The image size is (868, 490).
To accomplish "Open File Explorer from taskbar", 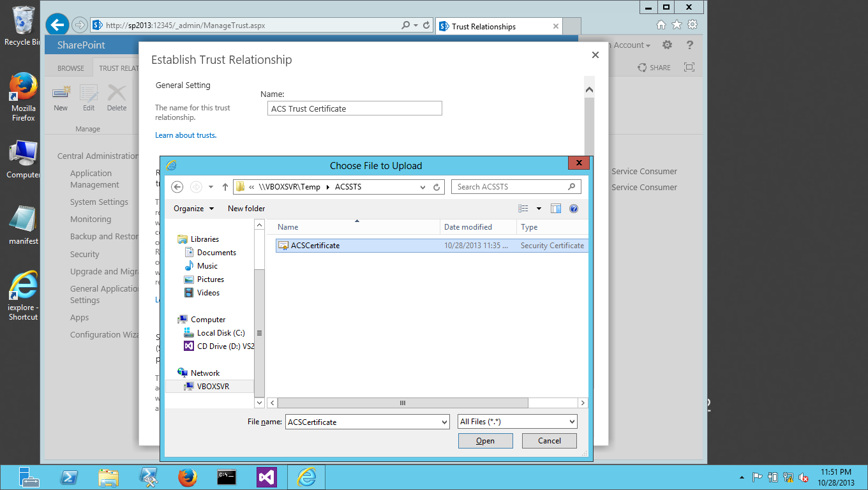I will click(x=108, y=477).
